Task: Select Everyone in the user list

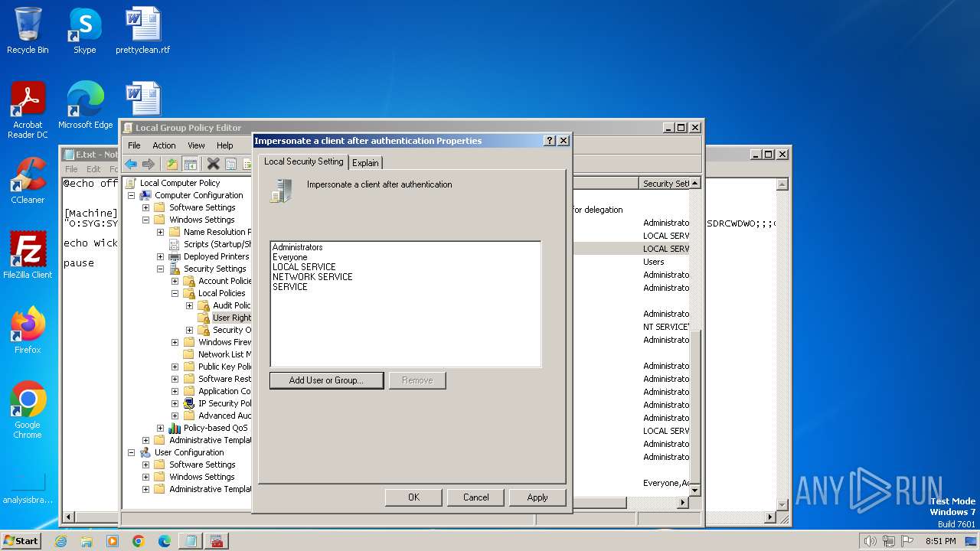Action: point(290,257)
